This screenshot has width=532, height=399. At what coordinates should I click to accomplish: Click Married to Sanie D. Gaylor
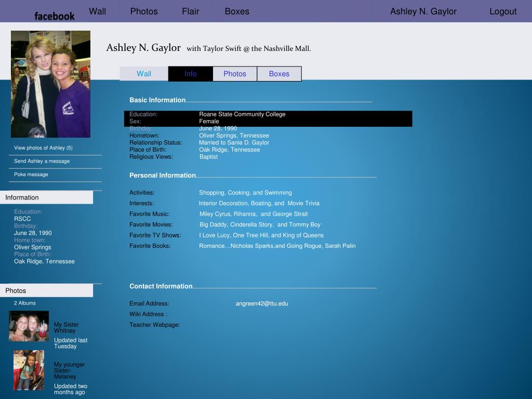234,142
